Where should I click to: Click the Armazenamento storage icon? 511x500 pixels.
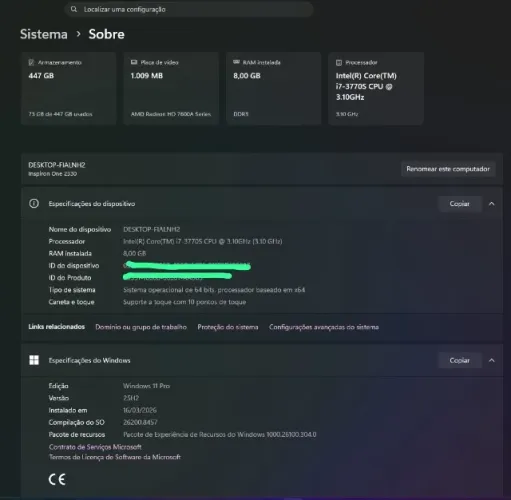click(x=31, y=62)
